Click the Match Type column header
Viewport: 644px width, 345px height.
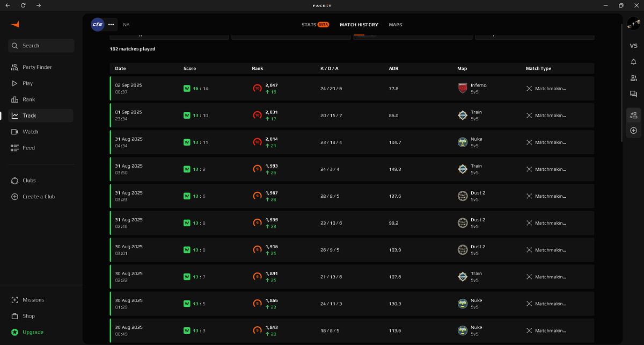[x=538, y=69]
